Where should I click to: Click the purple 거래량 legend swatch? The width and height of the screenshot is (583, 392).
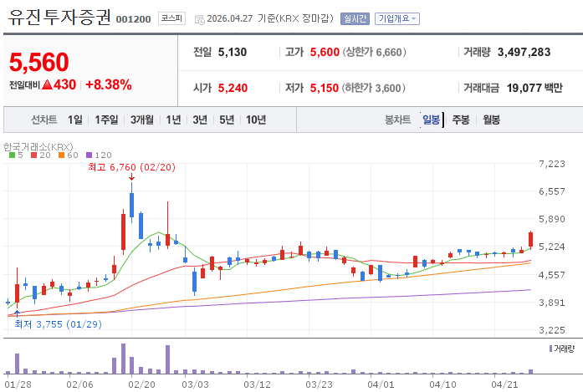550,349
